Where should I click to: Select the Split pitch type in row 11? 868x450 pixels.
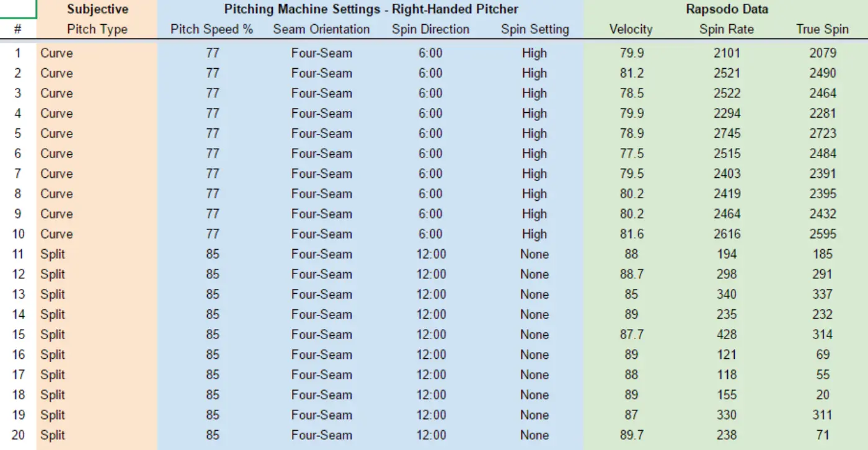point(53,254)
